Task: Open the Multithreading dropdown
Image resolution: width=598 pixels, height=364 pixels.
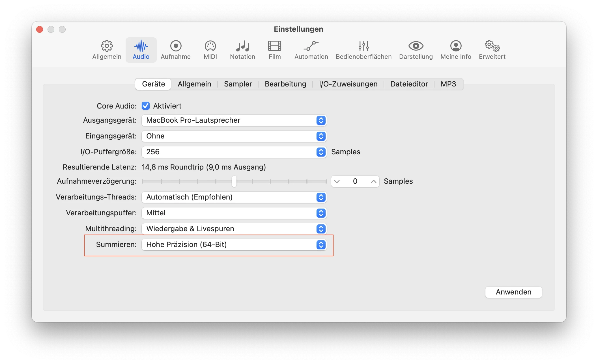Action: click(x=234, y=229)
